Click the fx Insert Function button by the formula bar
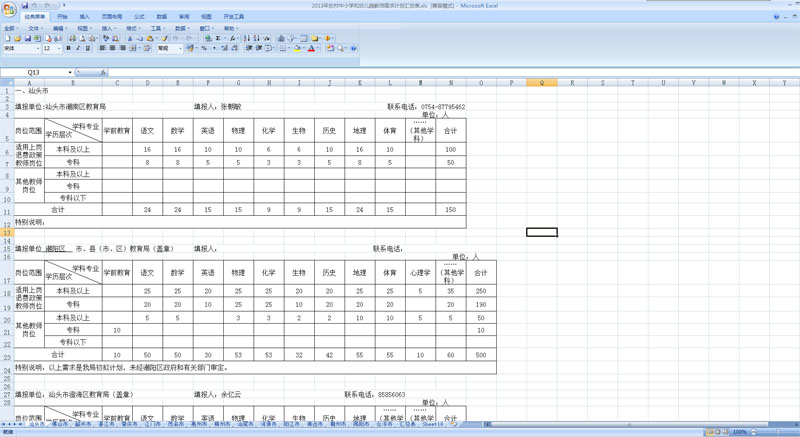This screenshot has width=800, height=437. (x=103, y=72)
